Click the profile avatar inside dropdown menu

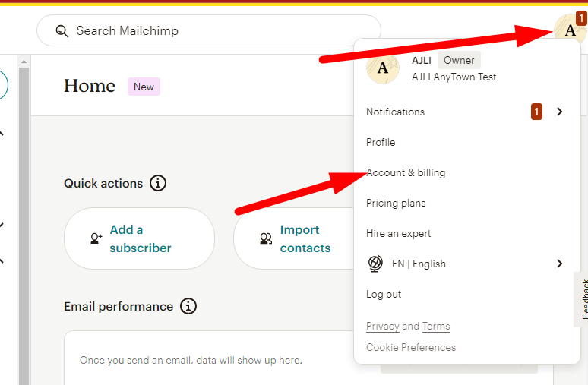pyautogui.click(x=383, y=68)
